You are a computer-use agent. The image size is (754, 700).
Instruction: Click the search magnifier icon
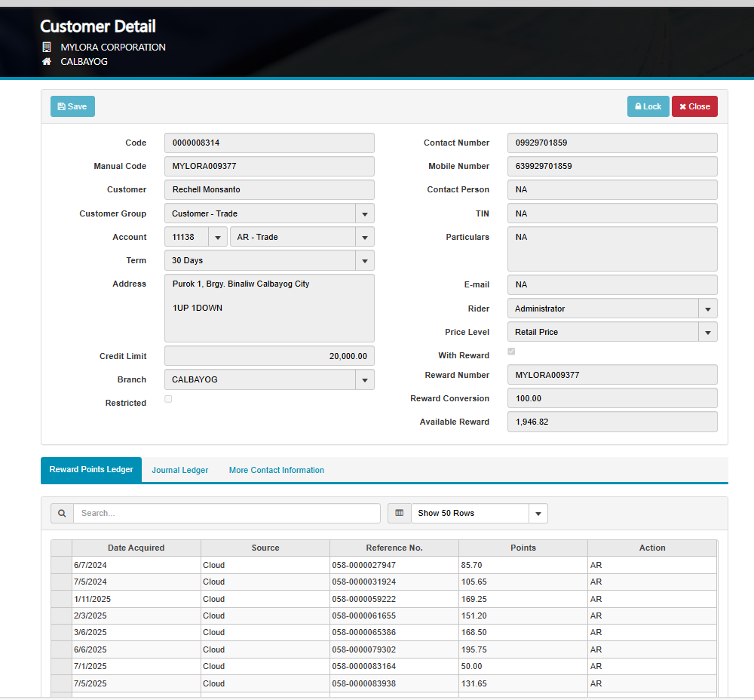(x=62, y=513)
